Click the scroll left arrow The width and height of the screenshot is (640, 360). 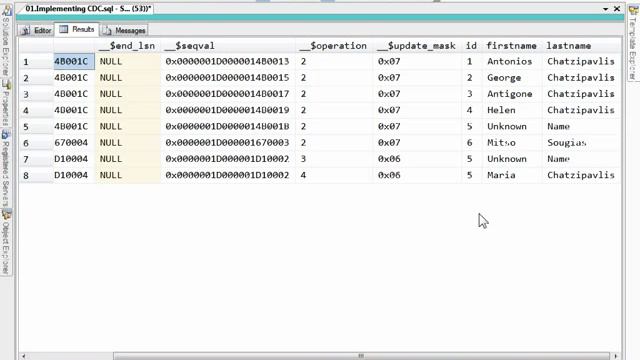click(24, 356)
